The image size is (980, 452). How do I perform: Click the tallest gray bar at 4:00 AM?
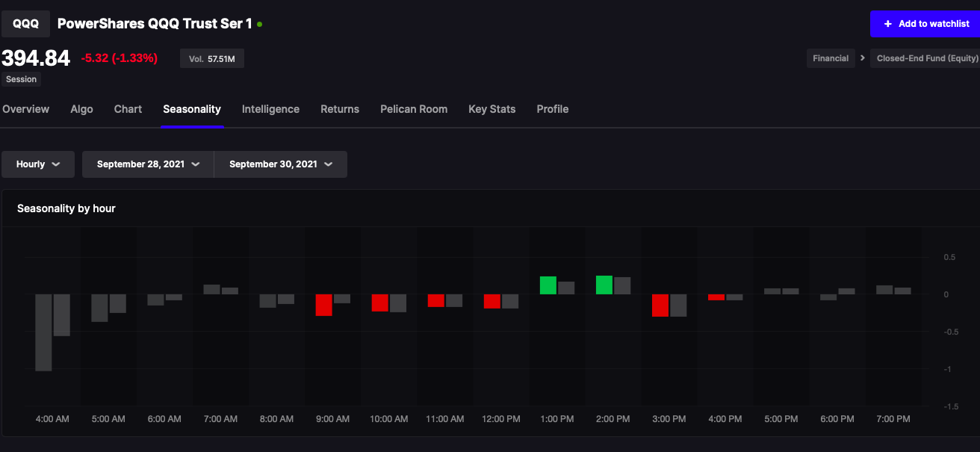coord(43,332)
